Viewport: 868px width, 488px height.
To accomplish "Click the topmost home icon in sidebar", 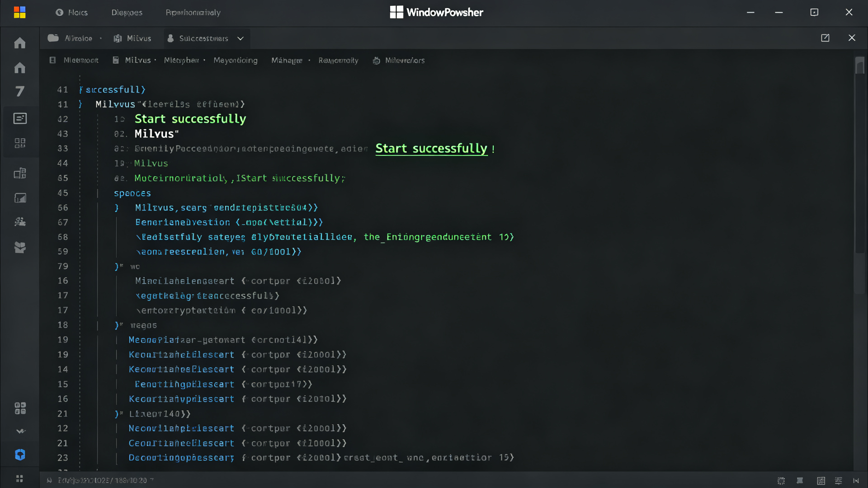I will tap(20, 43).
